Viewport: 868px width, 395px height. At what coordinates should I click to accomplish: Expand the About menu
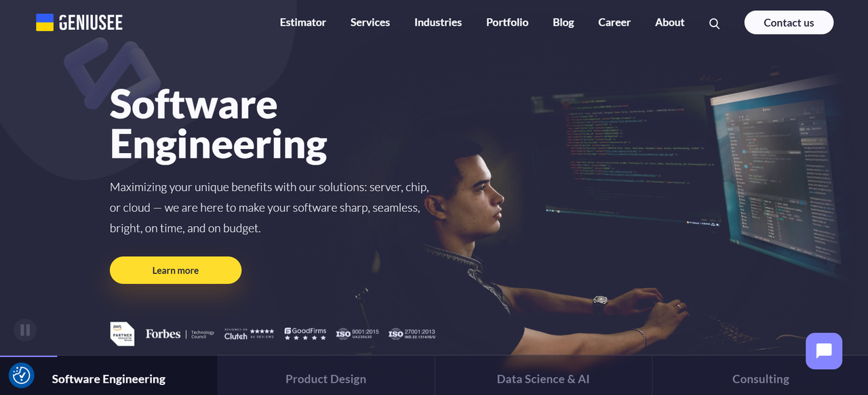pyautogui.click(x=670, y=22)
